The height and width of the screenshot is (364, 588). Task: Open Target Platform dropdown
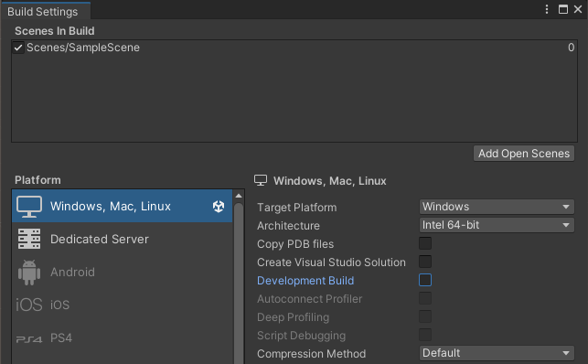497,207
